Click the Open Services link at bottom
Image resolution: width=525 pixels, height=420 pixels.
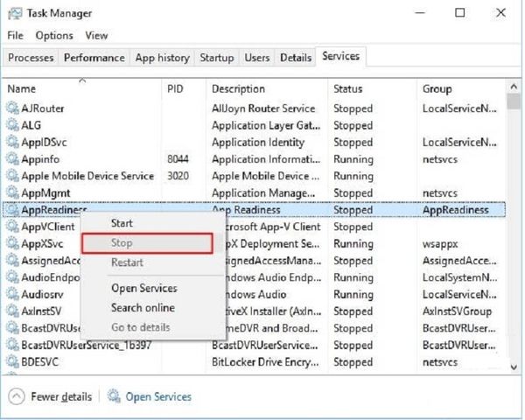click(x=158, y=397)
